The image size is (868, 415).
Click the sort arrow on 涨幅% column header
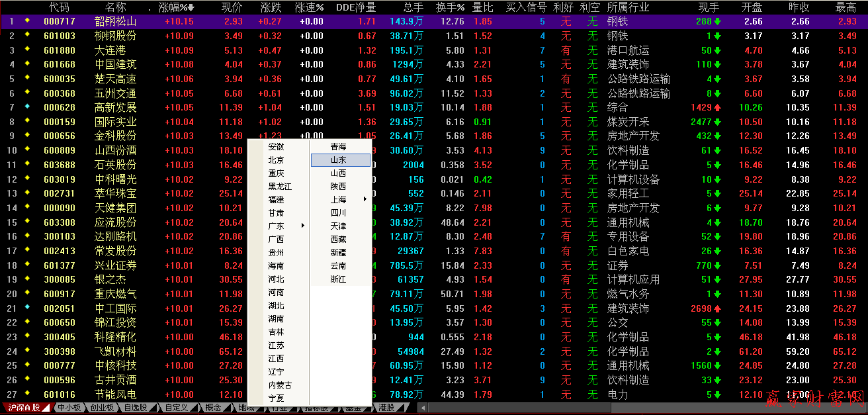pyautogui.click(x=191, y=8)
